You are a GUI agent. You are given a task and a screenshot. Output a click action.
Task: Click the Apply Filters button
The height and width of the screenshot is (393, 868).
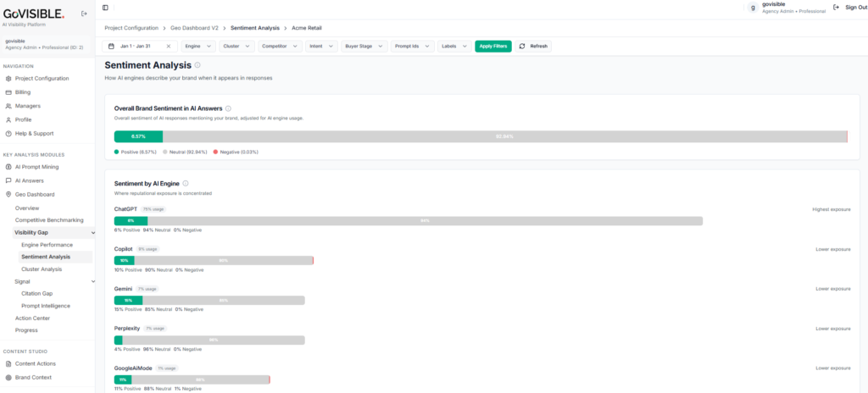point(493,46)
